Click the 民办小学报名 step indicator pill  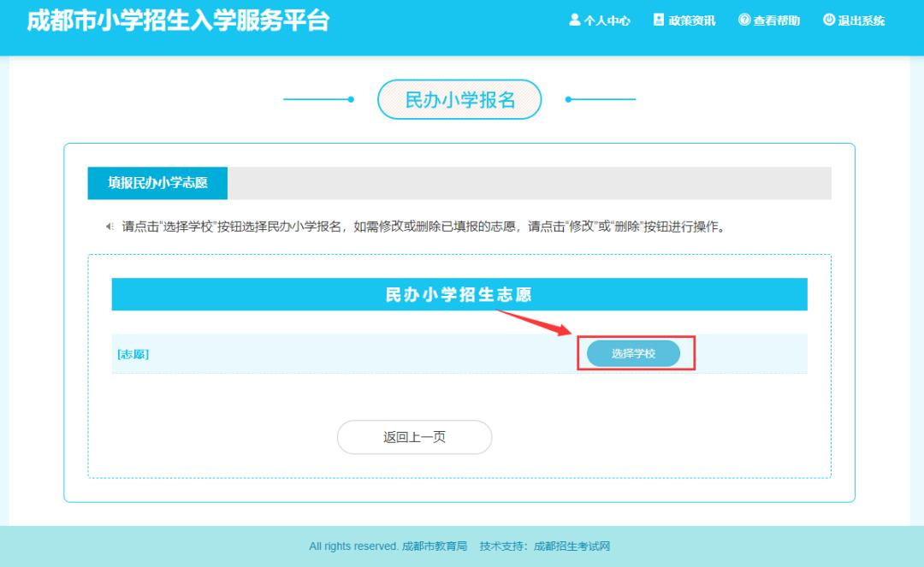(462, 99)
